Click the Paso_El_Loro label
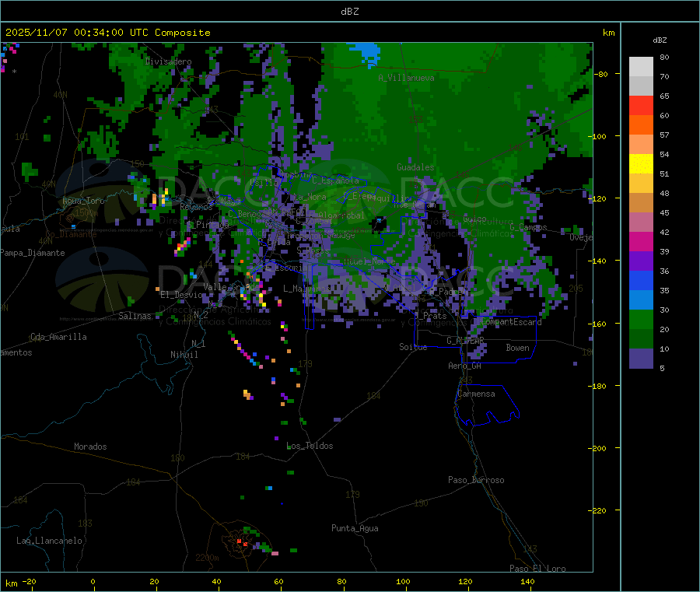Image resolution: width=700 pixels, height=592 pixels. click(537, 569)
